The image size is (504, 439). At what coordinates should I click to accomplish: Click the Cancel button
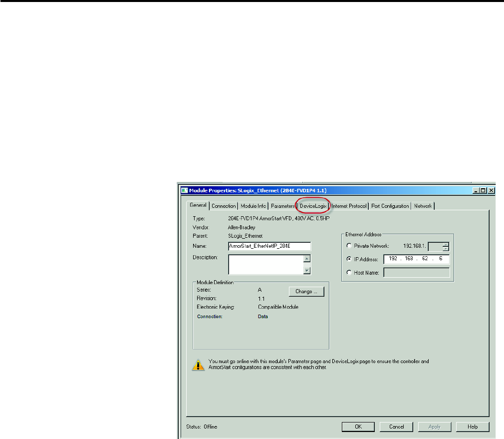(396, 427)
